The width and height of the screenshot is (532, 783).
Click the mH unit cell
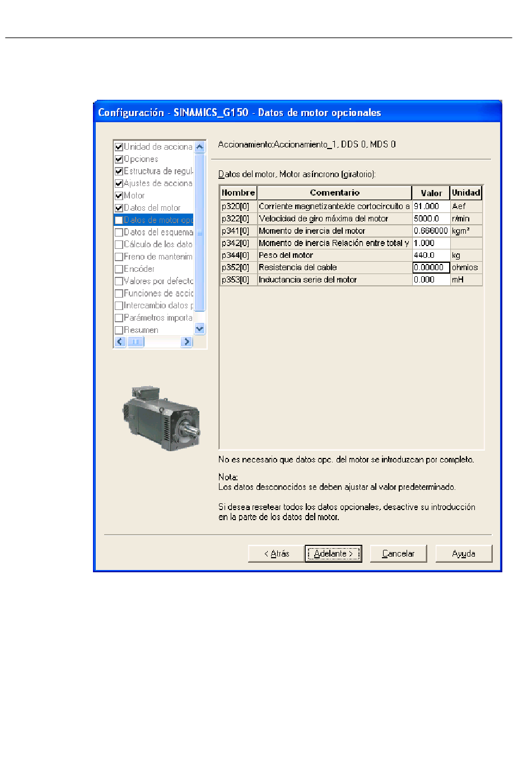pyautogui.click(x=466, y=280)
